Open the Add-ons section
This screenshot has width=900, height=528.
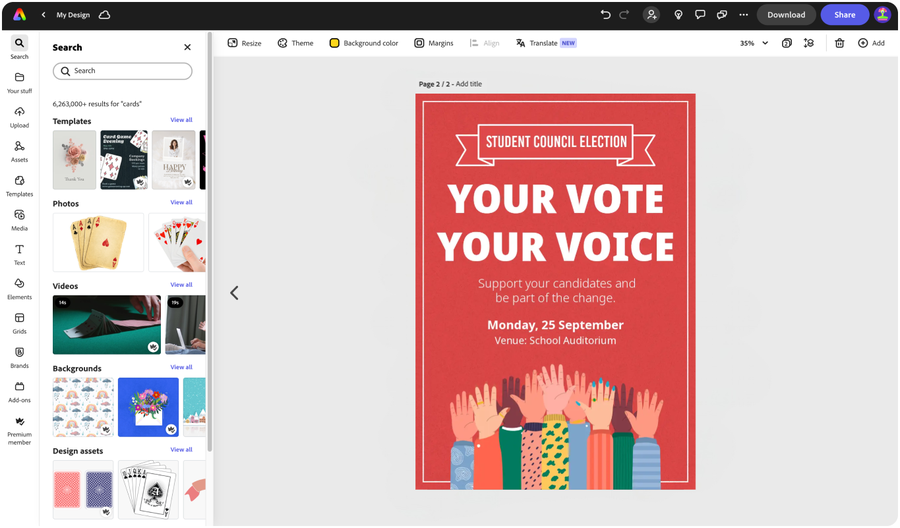click(20, 393)
